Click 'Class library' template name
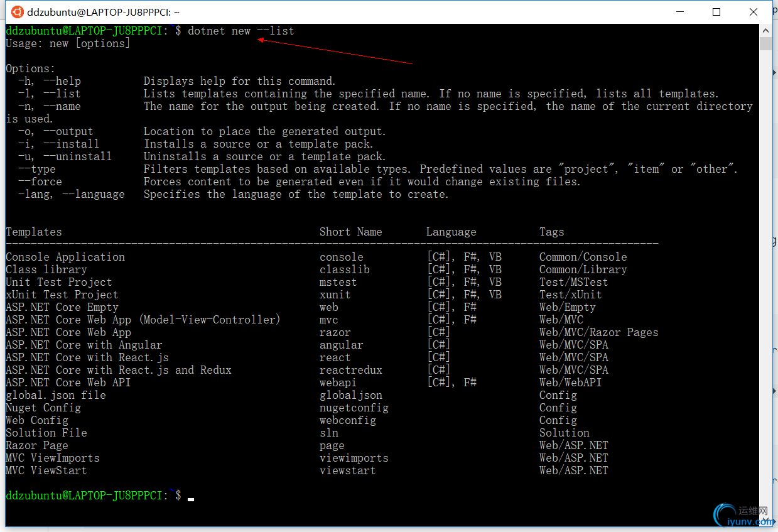 (x=46, y=269)
